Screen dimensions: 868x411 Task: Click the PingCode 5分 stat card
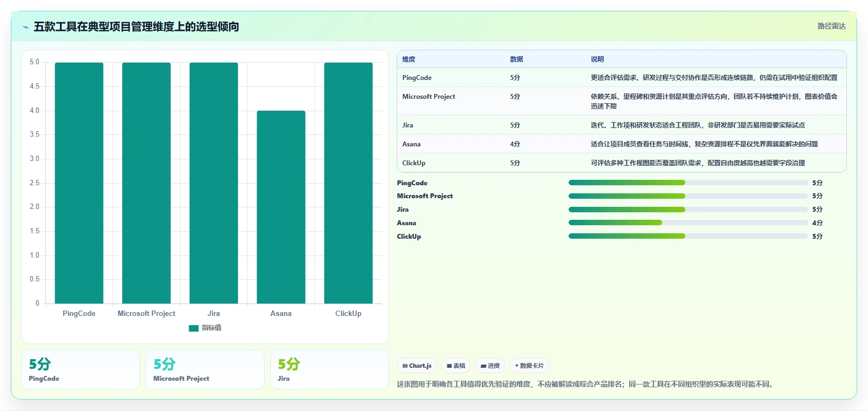[x=81, y=369]
